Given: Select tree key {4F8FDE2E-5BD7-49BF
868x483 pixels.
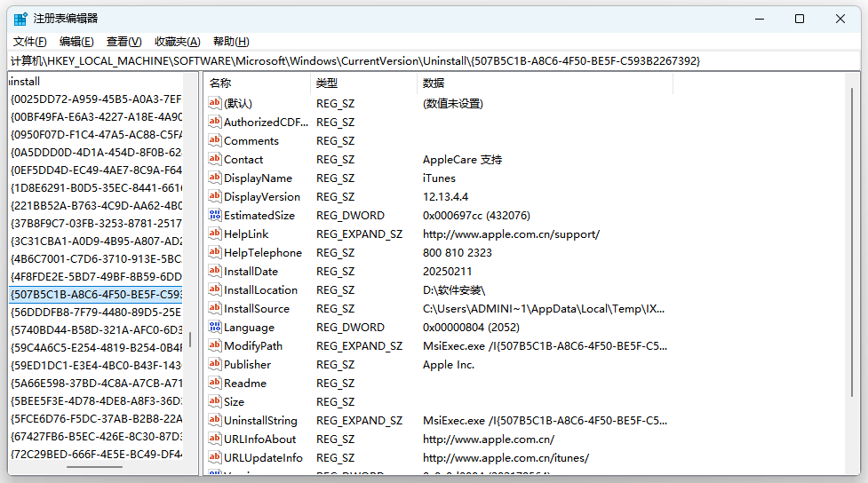Looking at the screenshot, I should click(96, 277).
